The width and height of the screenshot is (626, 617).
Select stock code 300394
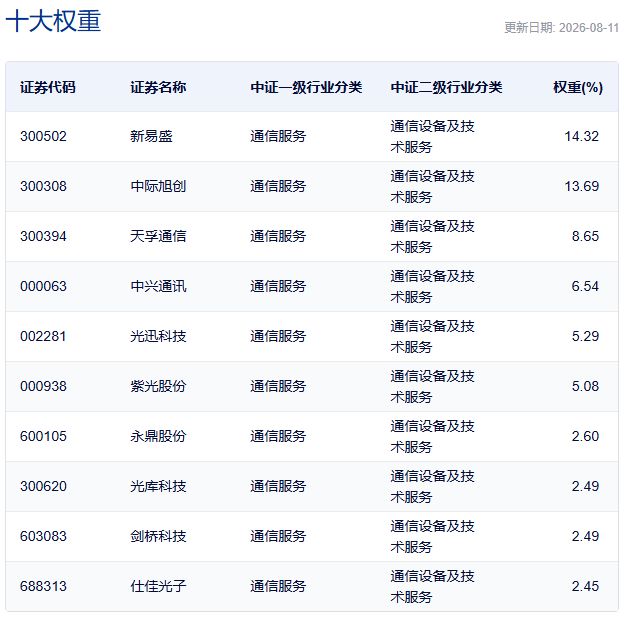[43, 236]
